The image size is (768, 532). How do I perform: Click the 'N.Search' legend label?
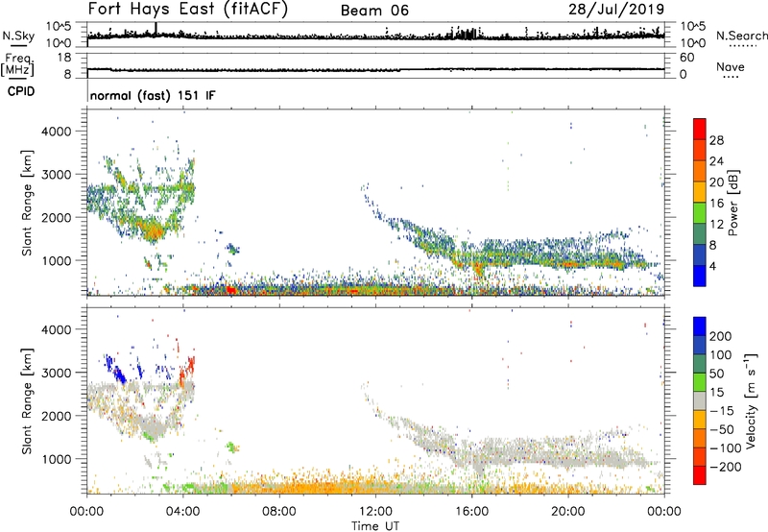pos(741,36)
